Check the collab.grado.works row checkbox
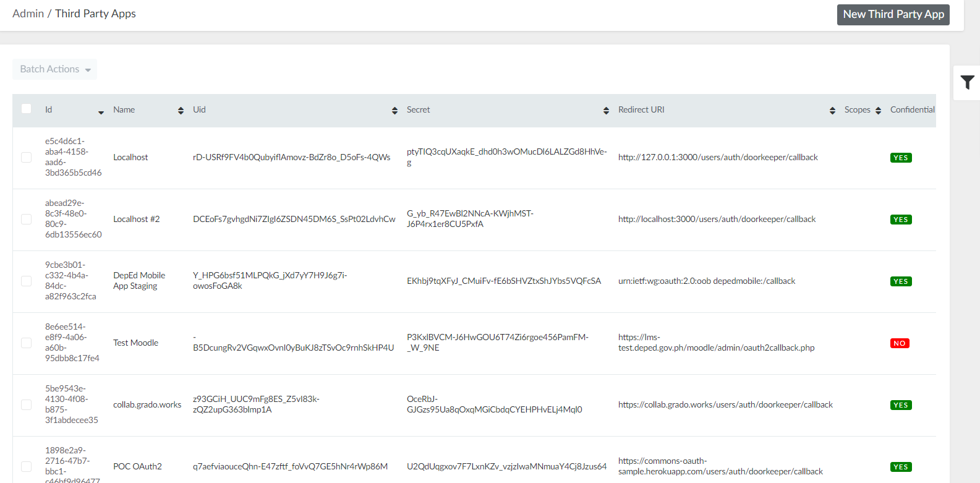Image resolution: width=980 pixels, height=483 pixels. (x=26, y=404)
